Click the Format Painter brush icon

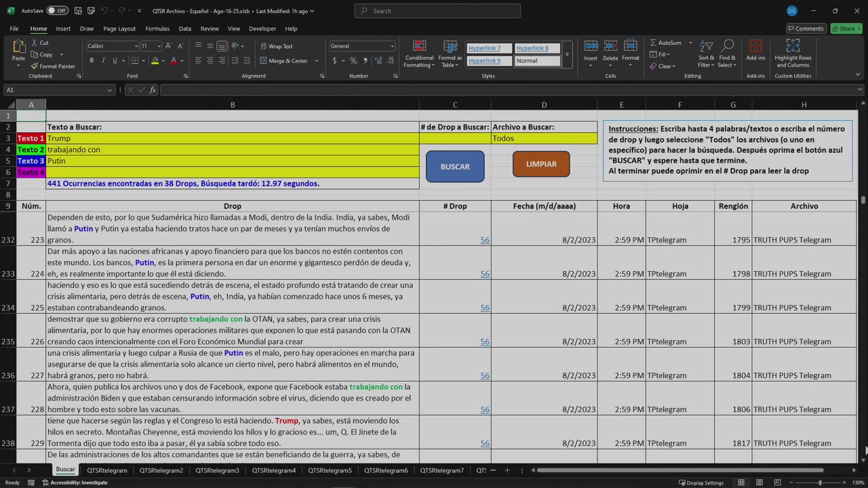pos(35,66)
